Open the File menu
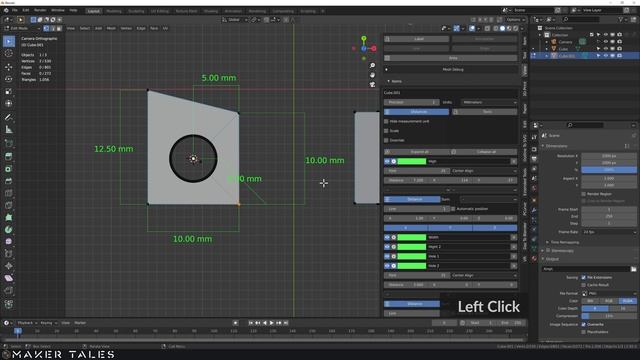 coord(14,10)
